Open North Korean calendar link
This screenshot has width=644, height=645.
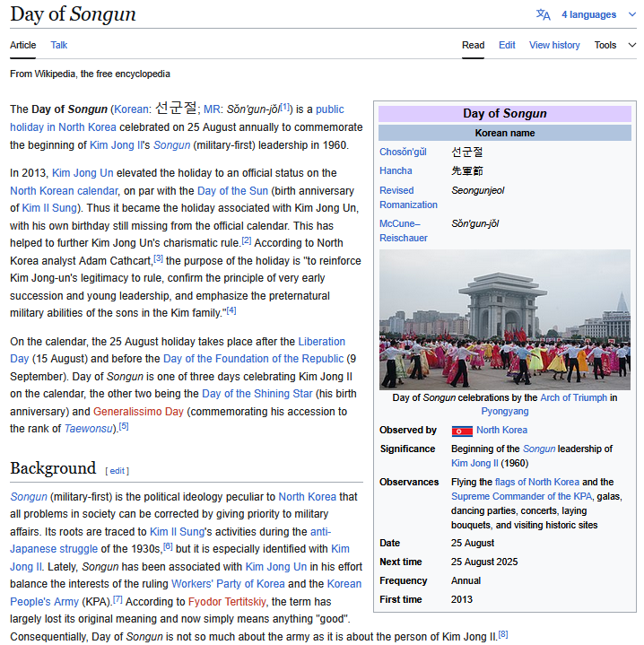pos(64,191)
